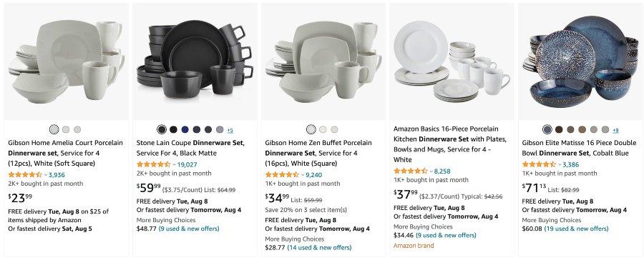Open the 9,240 reviews link

314,175
